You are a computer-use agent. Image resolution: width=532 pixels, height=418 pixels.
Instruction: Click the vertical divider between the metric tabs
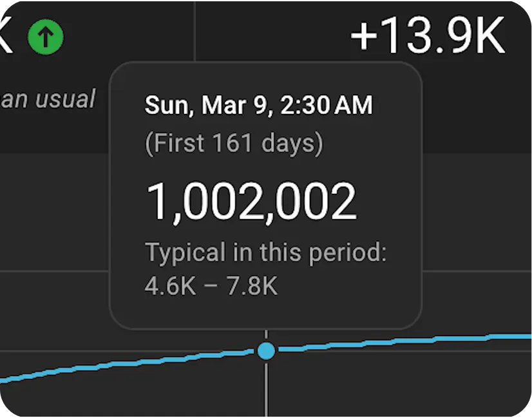point(195,31)
